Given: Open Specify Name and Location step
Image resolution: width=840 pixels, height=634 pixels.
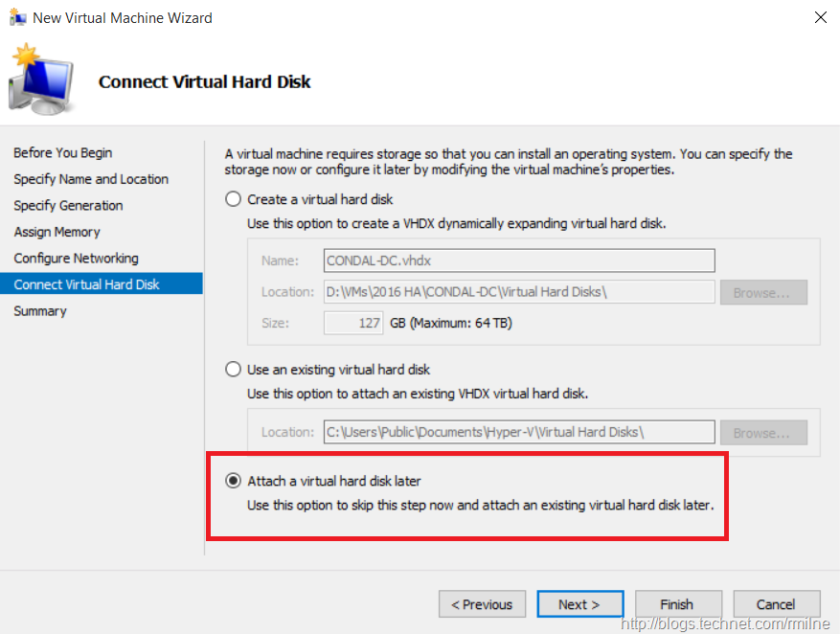Looking at the screenshot, I should coord(91,179).
